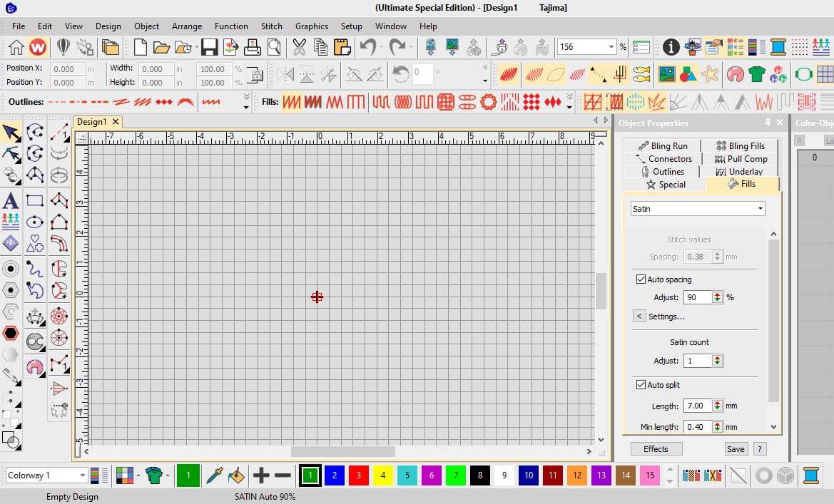The width and height of the screenshot is (834, 504).
Task: Click the thread spool icon in top toolbar
Action: click(778, 47)
